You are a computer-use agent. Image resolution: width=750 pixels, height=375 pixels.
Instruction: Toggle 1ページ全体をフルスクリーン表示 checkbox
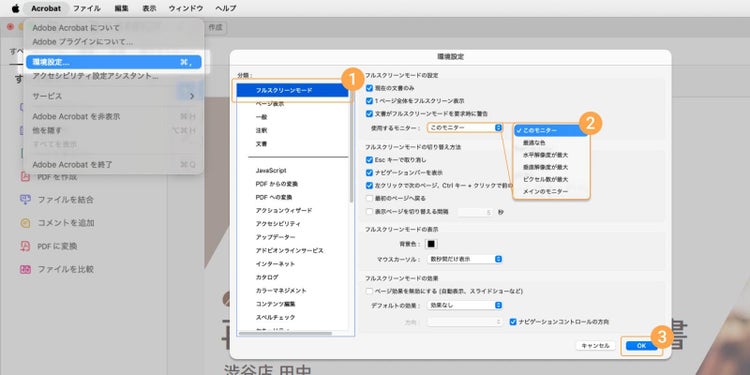[369, 101]
